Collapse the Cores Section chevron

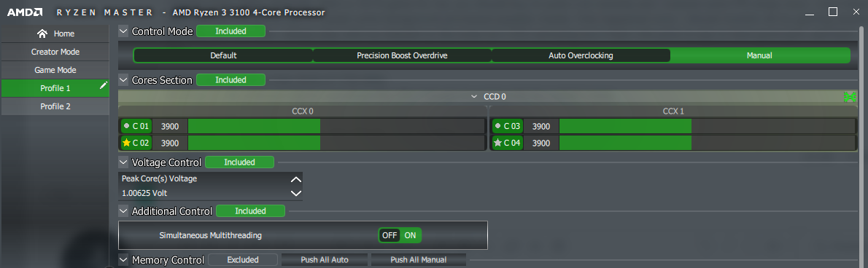(x=123, y=80)
